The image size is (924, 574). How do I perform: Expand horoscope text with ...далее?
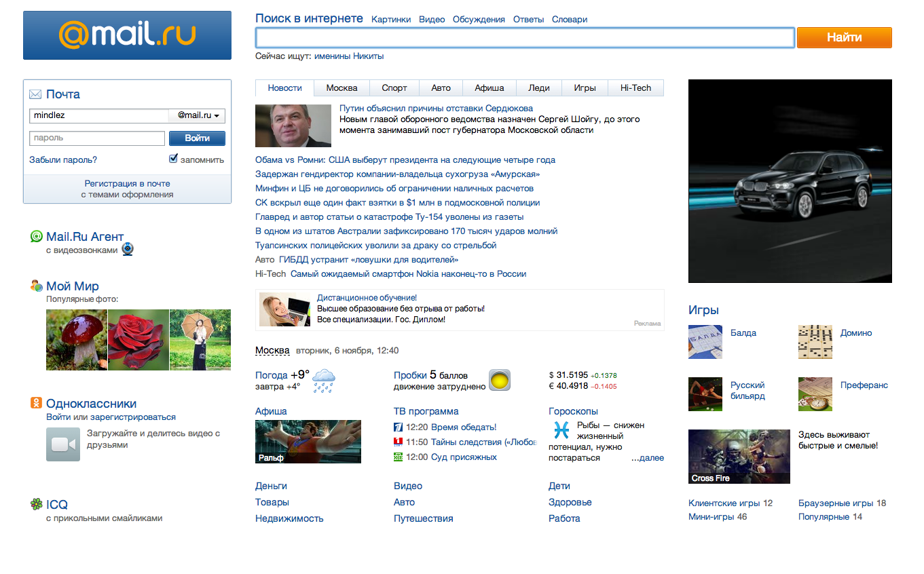point(647,458)
